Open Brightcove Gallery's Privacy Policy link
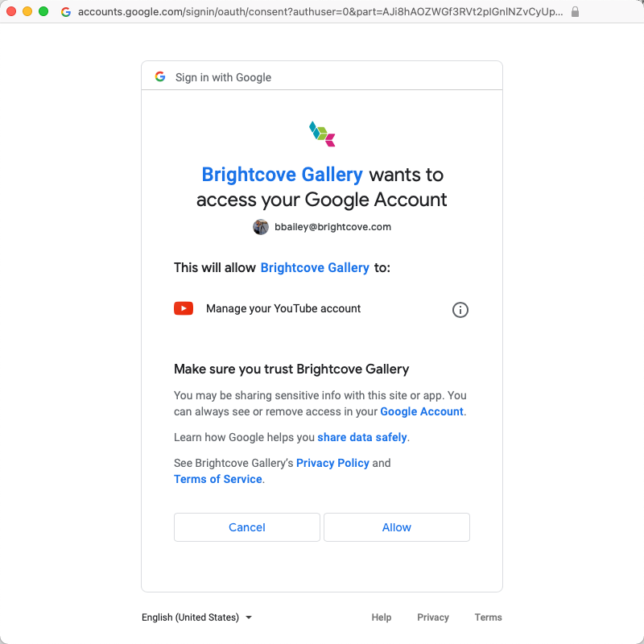Image resolution: width=644 pixels, height=644 pixels. pyautogui.click(x=332, y=463)
